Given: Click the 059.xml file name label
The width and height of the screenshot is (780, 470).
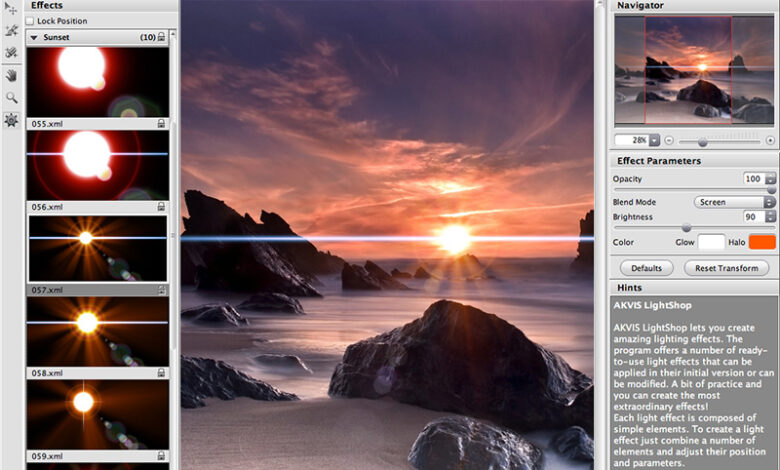Looking at the screenshot, I should [x=47, y=456].
